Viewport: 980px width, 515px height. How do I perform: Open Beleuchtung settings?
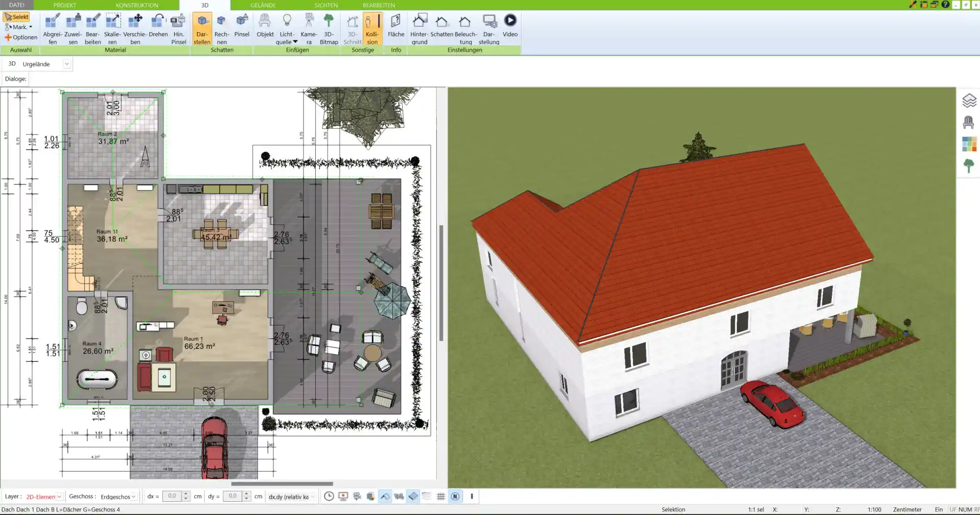click(465, 29)
